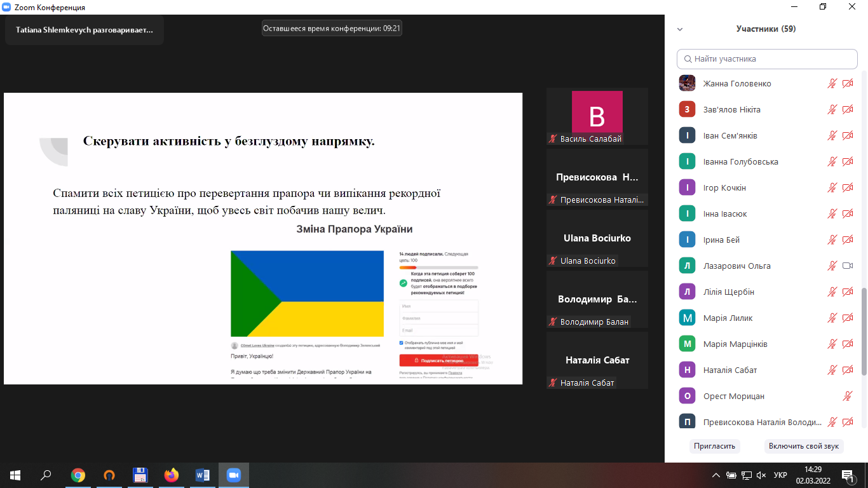Click the crossed camera icon for Ігор Кочкін
Screen dimensions: 868x488
click(847, 187)
